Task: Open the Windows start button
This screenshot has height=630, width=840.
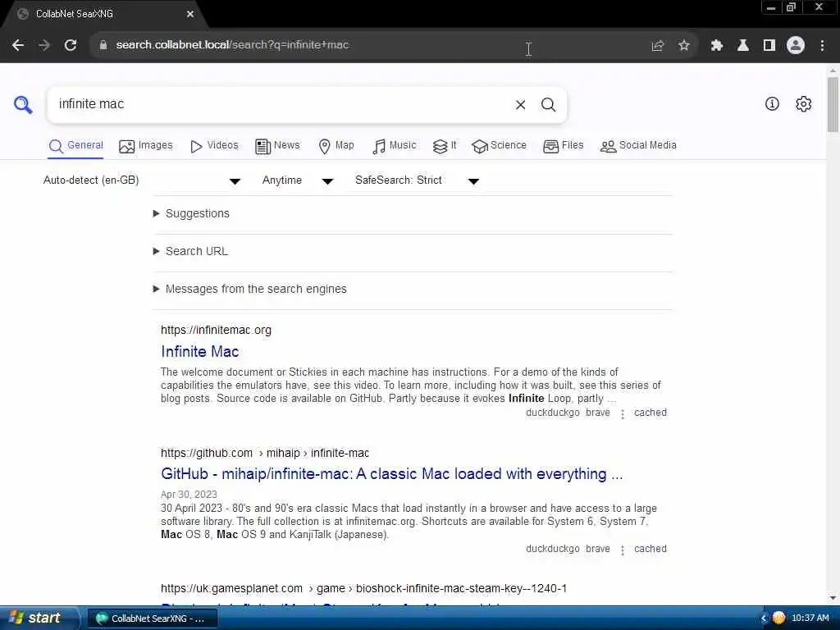Action: coord(38,619)
